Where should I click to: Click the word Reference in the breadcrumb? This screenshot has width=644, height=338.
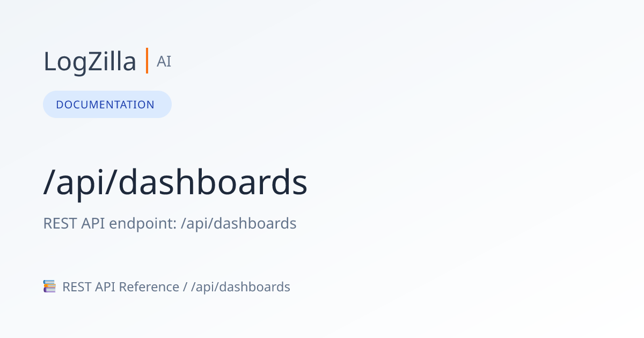(149, 286)
